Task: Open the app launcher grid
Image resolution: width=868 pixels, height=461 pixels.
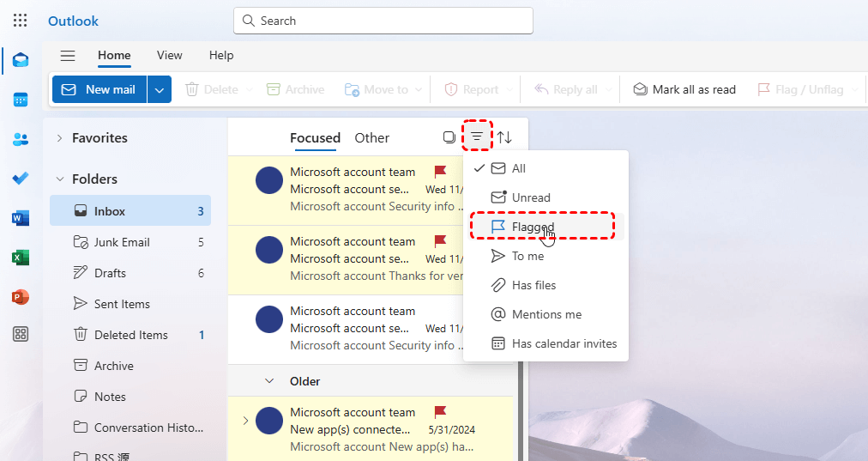Action: click(x=20, y=21)
